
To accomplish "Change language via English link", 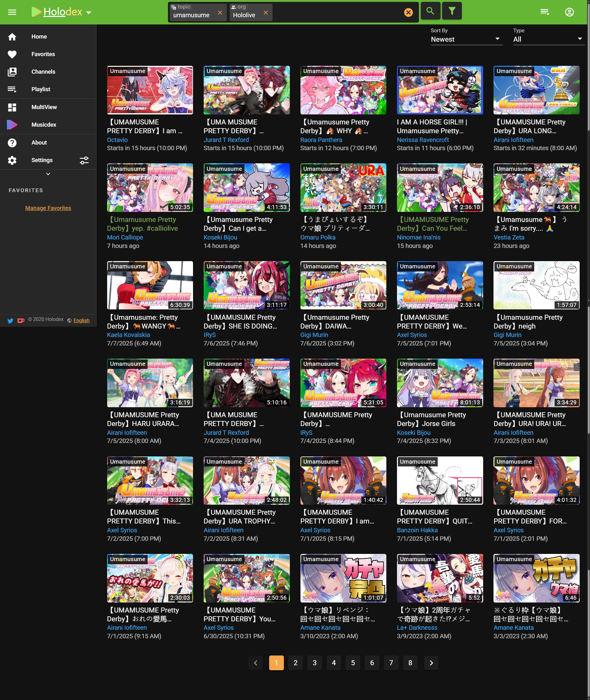I will (81, 321).
